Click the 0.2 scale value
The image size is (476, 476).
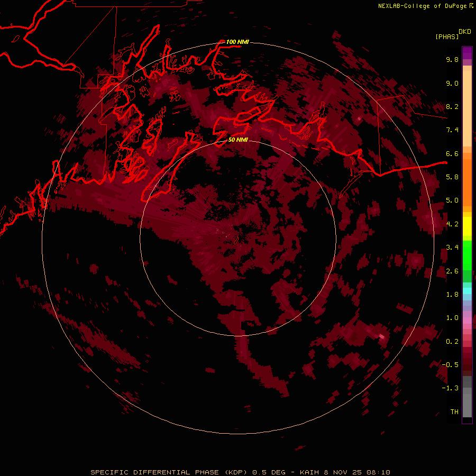[x=452, y=342]
